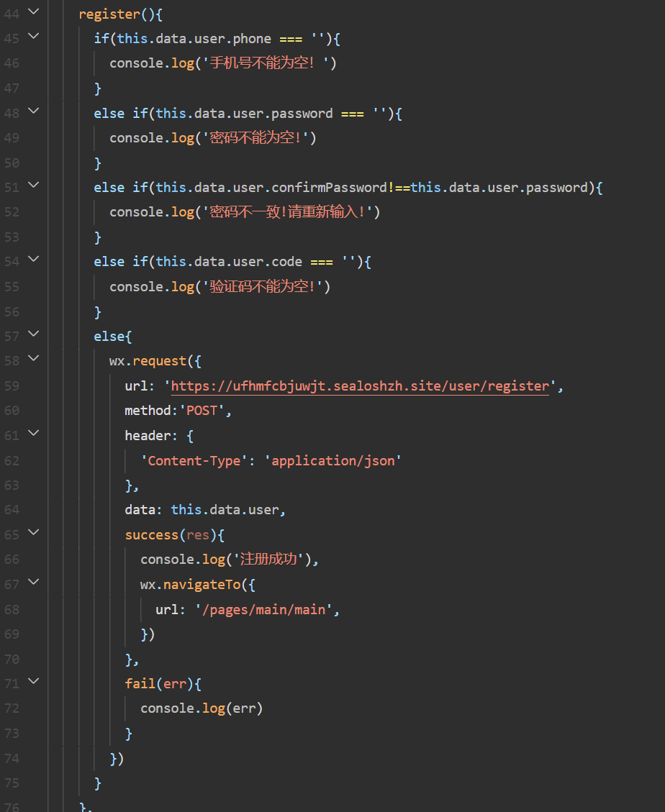Collapse the else block at line 57
The height and width of the screenshot is (812, 665).
(34, 334)
